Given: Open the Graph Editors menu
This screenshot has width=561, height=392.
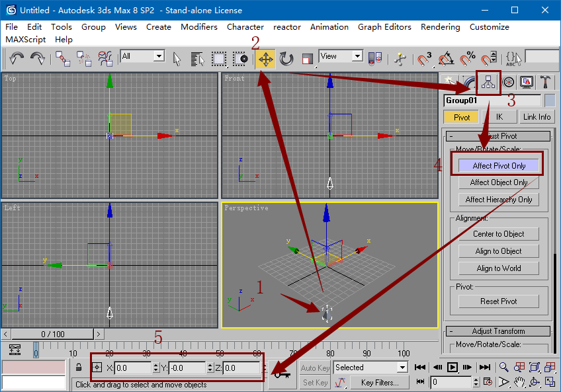Looking at the screenshot, I should [384, 27].
